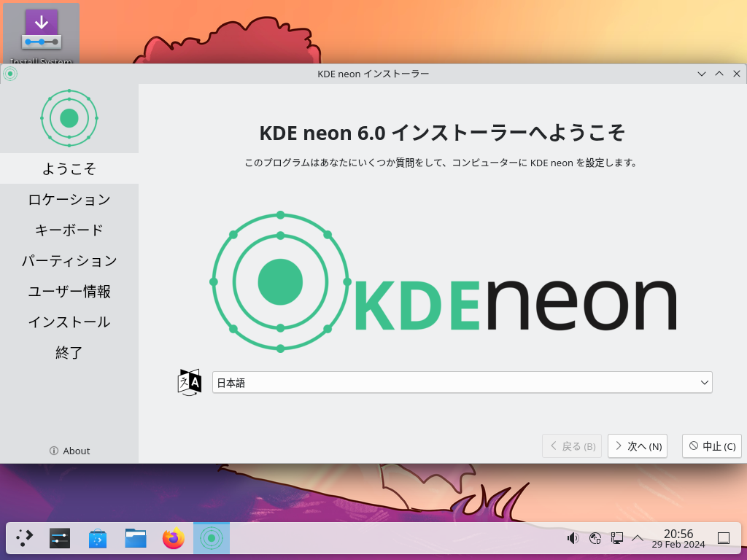Viewport: 747px width, 560px height.
Task: Select the ロケーション step in sidebar
Action: (x=69, y=199)
